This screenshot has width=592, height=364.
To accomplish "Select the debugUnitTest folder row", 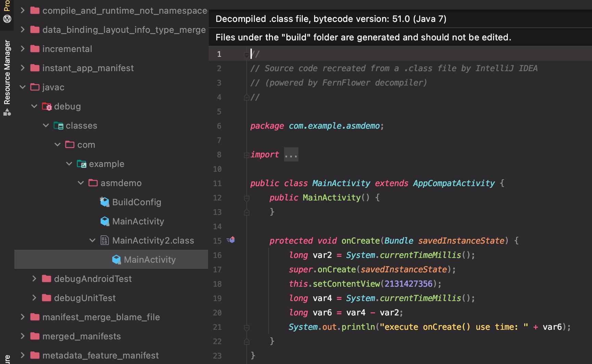I will tap(111, 298).
